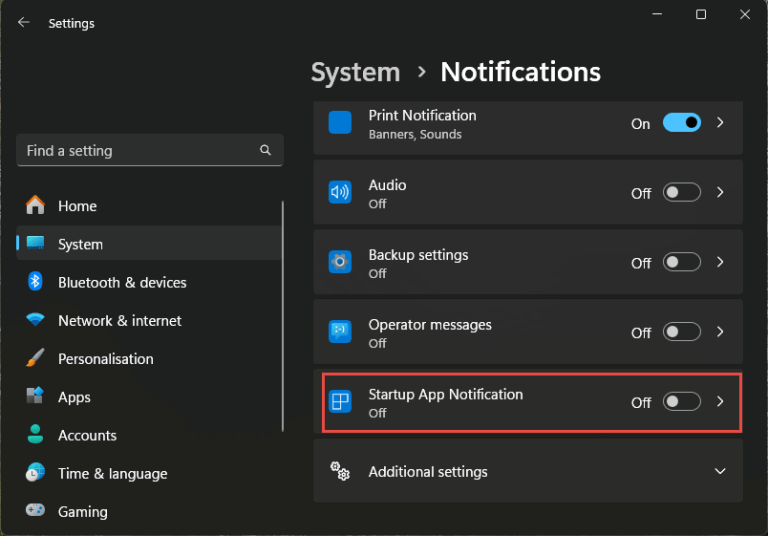This screenshot has height=536, width=768.
Task: Open Time & language section
Action: click(x=149, y=473)
